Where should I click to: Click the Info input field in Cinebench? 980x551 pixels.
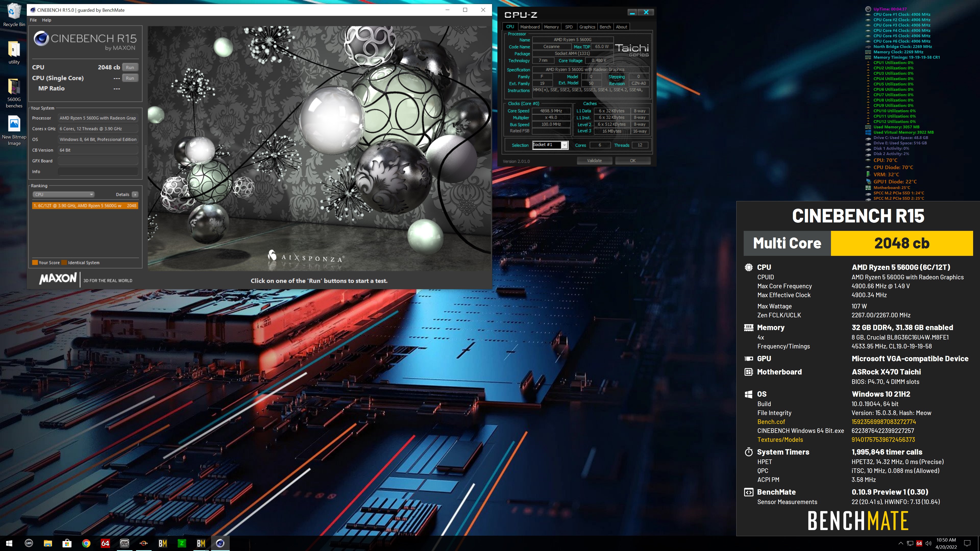98,171
